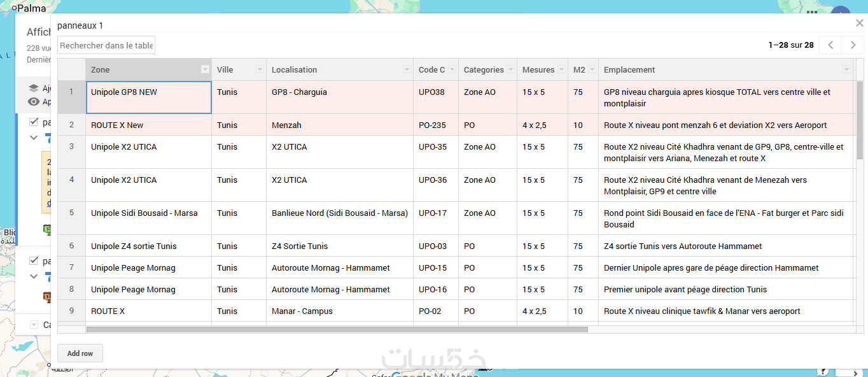868x377 pixels.
Task: Open the Emplacement column dropdown arrow
Action: click(846, 69)
